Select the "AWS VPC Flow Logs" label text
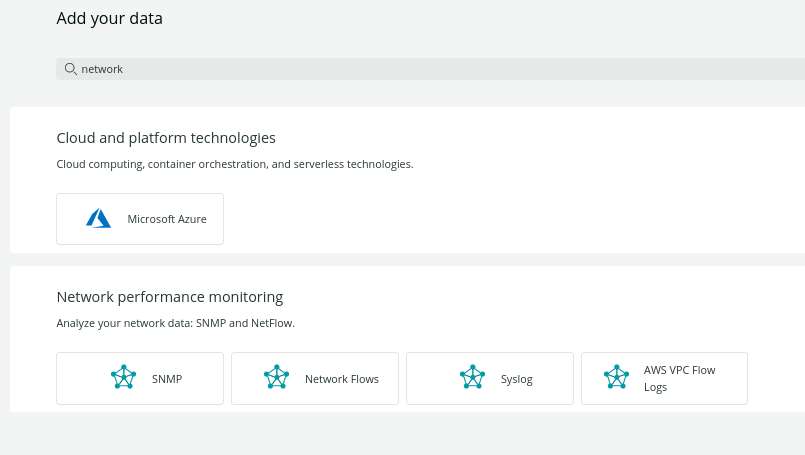This screenshot has width=805, height=455. point(679,378)
